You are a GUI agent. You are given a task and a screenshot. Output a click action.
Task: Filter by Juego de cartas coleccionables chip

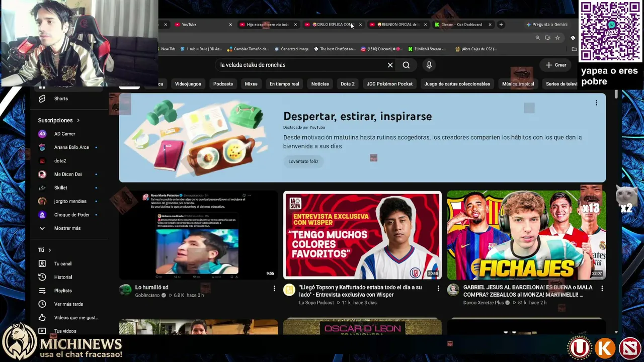[x=457, y=84]
